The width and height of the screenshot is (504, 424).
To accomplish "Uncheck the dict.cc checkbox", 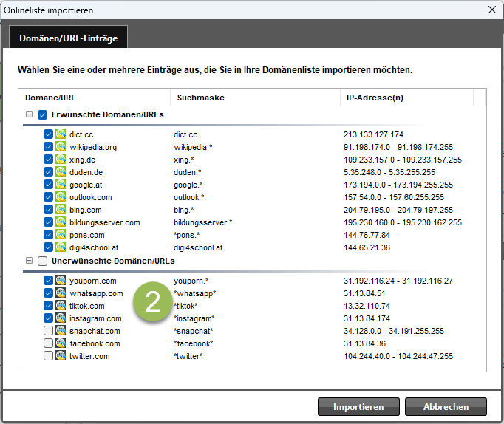I will (x=48, y=134).
